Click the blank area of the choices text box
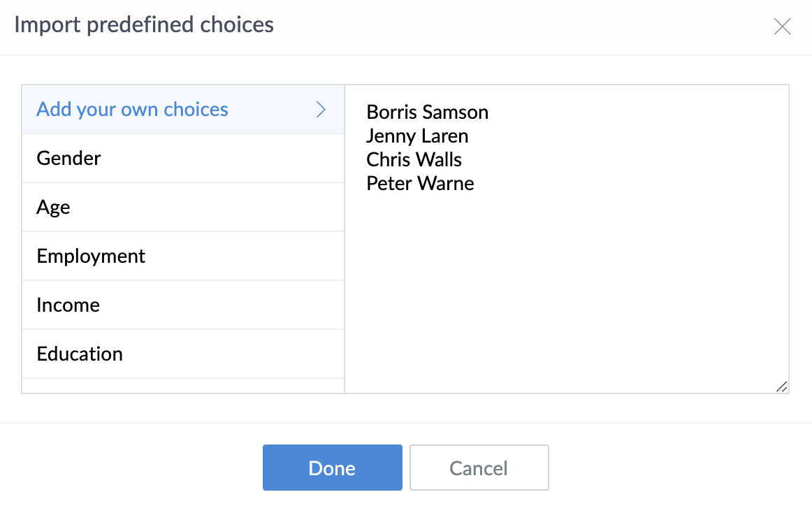 (566, 294)
